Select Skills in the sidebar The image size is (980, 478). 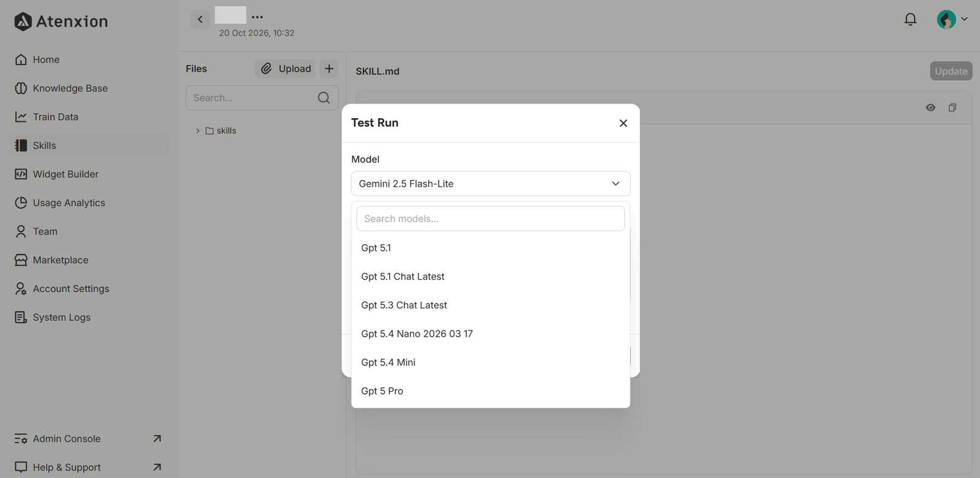(89, 146)
